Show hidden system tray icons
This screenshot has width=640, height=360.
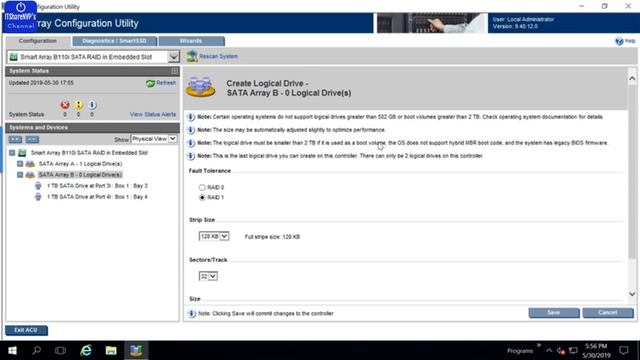click(x=549, y=351)
